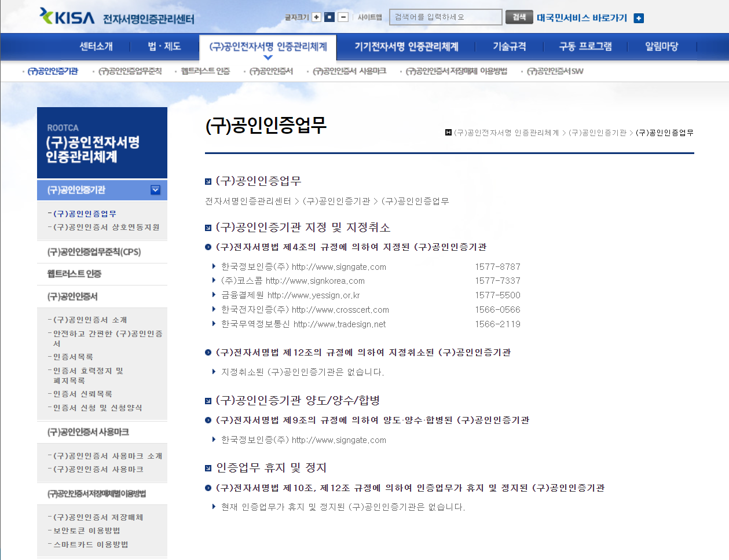This screenshot has width=729, height=560.
Task: Collapse (구)공인인증기관 sidebar section arrow
Action: click(x=155, y=190)
